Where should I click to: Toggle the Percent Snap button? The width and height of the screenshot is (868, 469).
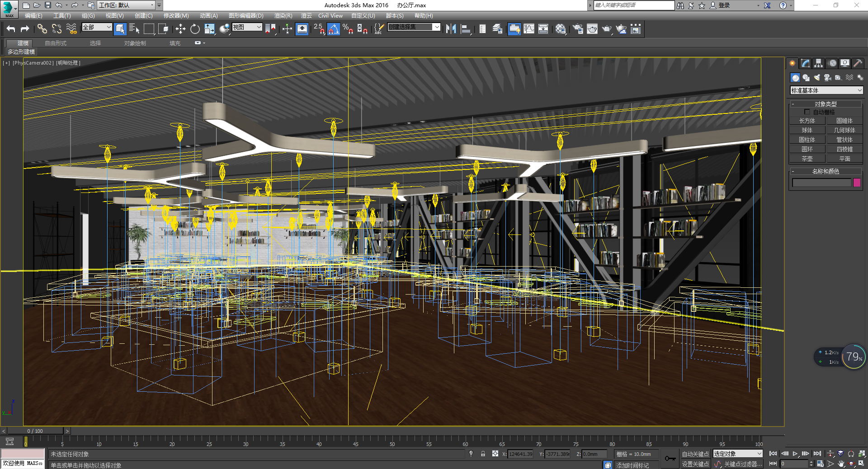[348, 29]
